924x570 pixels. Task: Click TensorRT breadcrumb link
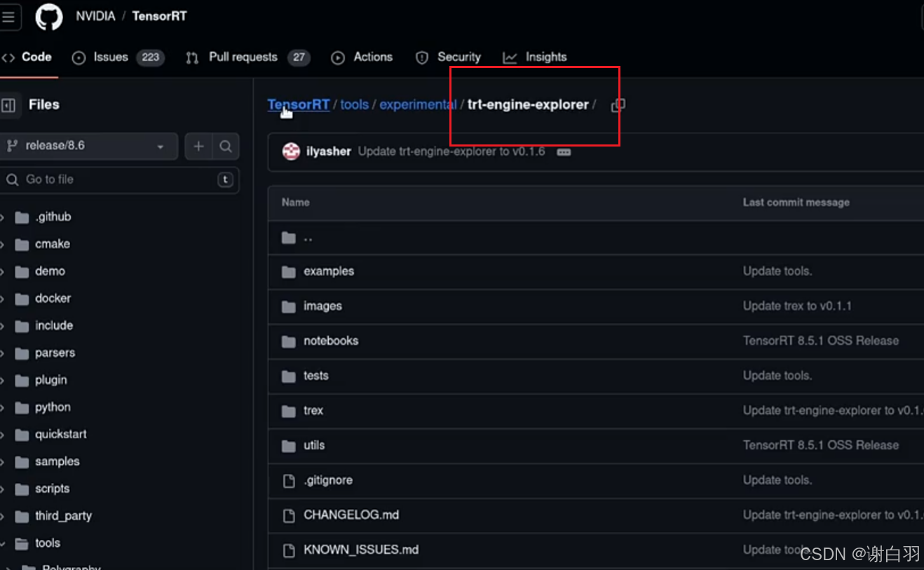(298, 104)
